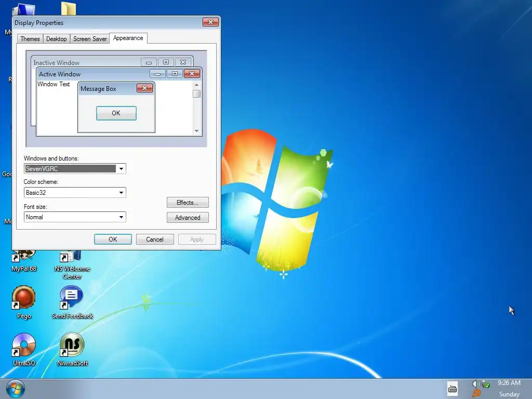Viewport: 532px width, 399px height.
Task: Click the preview Active Window minimize button
Action: coord(157,74)
